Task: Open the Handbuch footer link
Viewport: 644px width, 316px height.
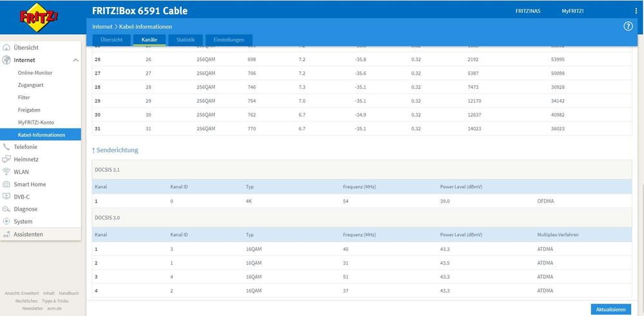Action: point(68,293)
